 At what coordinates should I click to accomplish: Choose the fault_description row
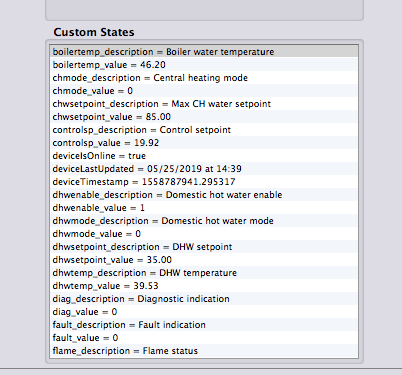(204, 325)
